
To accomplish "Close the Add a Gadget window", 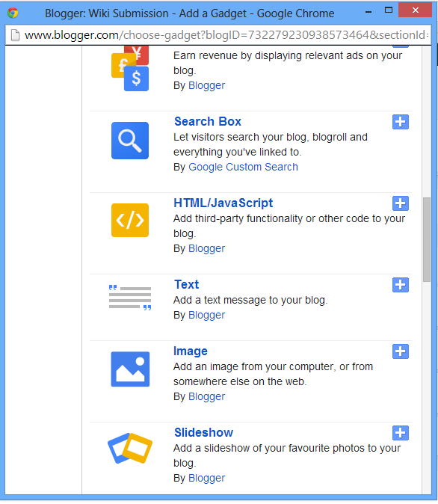I will (x=415, y=10).
